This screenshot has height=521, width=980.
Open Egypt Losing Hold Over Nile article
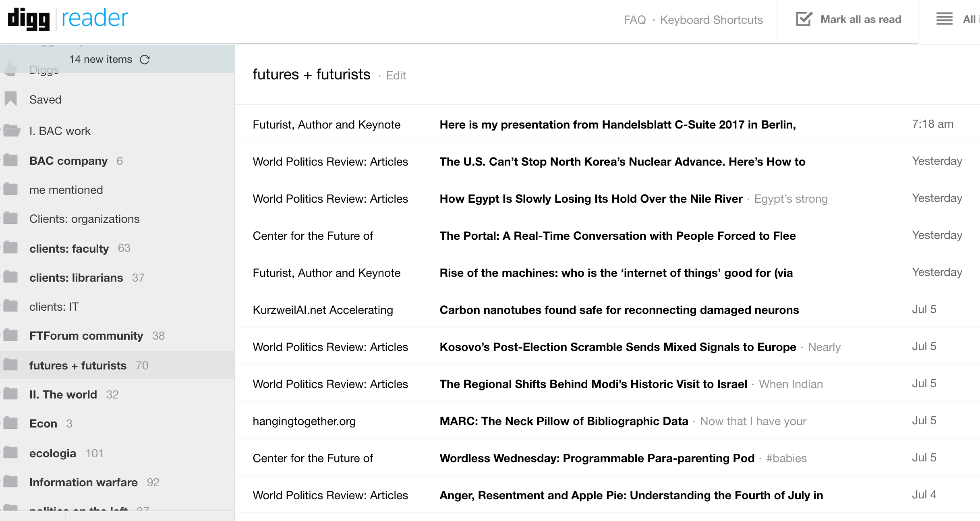click(x=591, y=199)
